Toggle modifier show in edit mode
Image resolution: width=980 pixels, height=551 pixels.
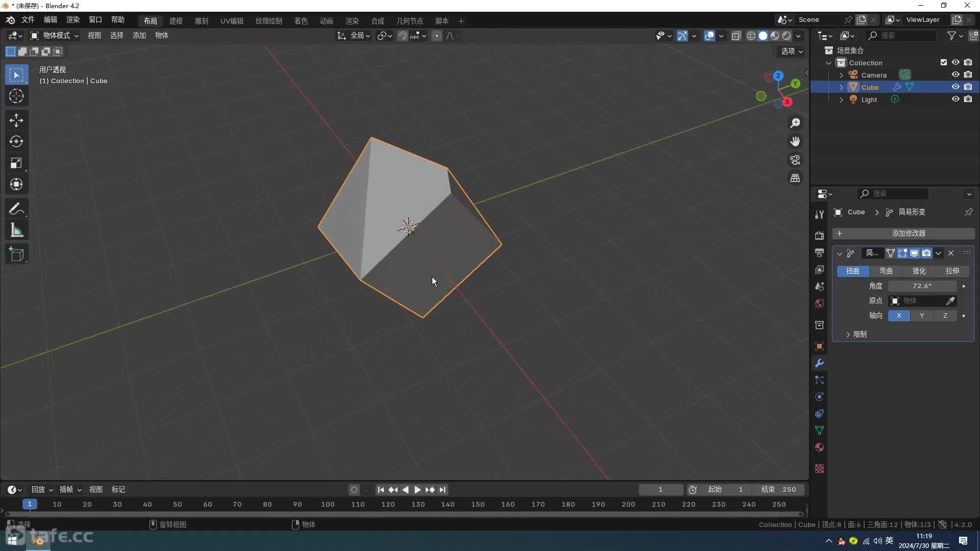(902, 253)
